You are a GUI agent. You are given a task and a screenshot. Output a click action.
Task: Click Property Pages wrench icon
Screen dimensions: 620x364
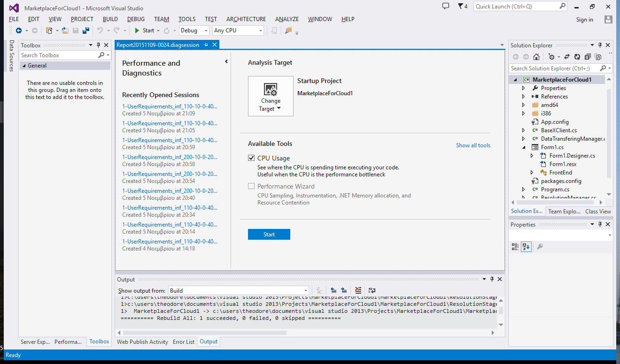click(540, 247)
